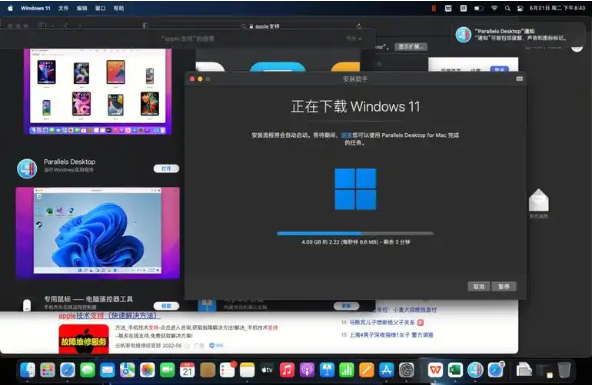Click the 故障维修服务 ad image

pos(84,339)
